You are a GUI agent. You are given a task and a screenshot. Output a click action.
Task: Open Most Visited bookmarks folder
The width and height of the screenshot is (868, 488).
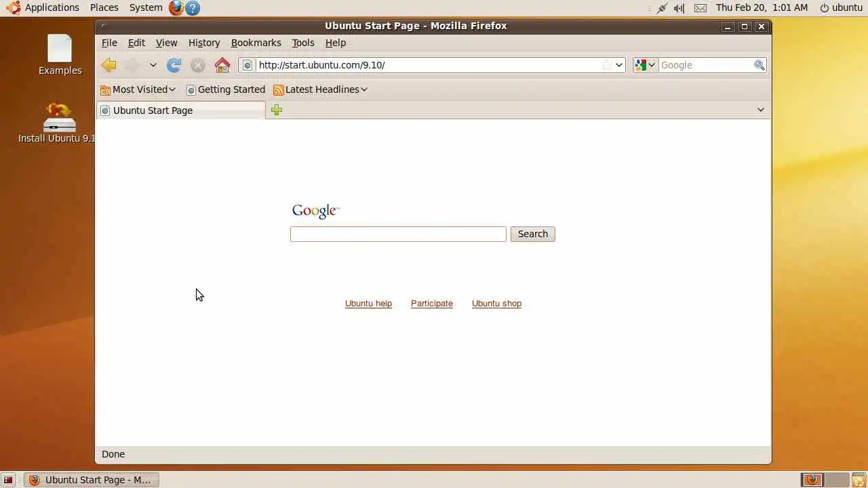coord(138,89)
